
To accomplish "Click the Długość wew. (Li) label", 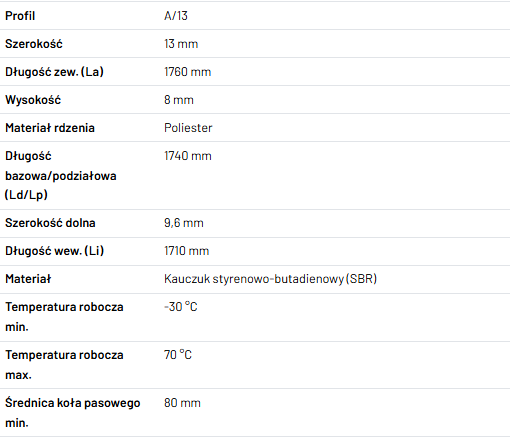I will 55,251.
